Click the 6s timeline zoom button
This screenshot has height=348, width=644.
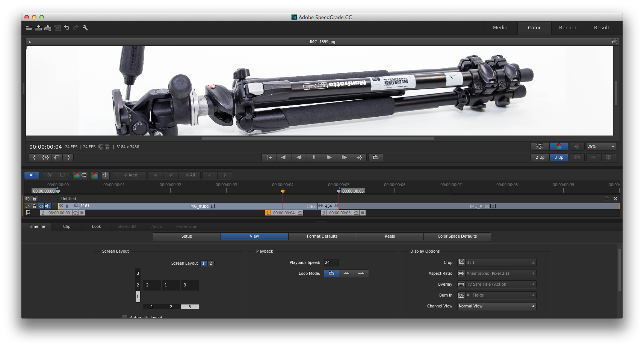[x=49, y=175]
